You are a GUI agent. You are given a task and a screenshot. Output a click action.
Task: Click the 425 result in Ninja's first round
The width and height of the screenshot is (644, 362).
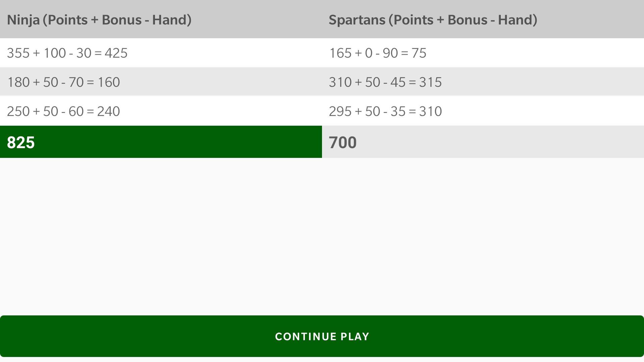click(x=116, y=53)
